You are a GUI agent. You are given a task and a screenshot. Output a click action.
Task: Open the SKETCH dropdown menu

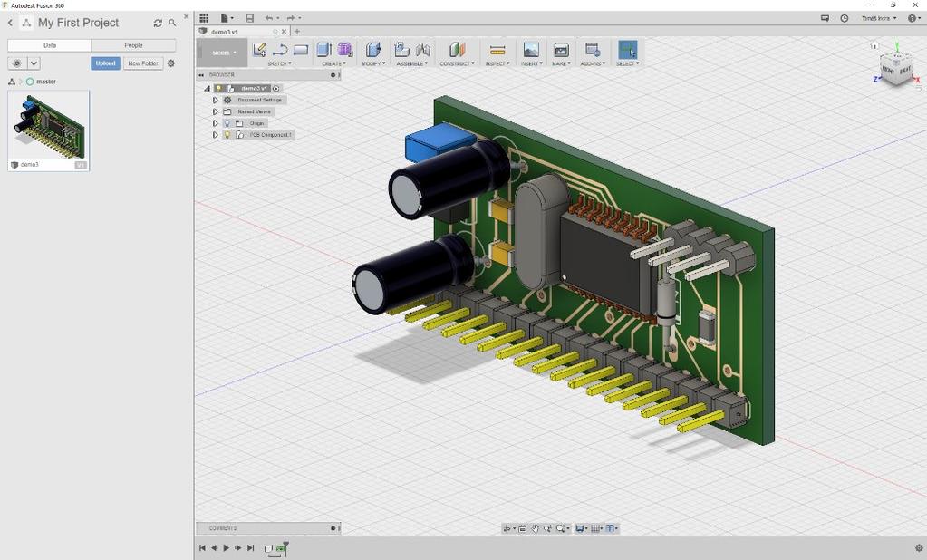tap(280, 63)
